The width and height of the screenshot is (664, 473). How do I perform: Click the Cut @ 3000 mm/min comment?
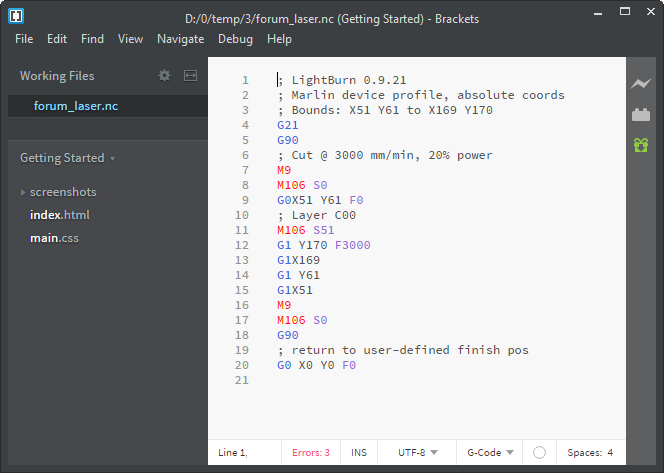385,155
